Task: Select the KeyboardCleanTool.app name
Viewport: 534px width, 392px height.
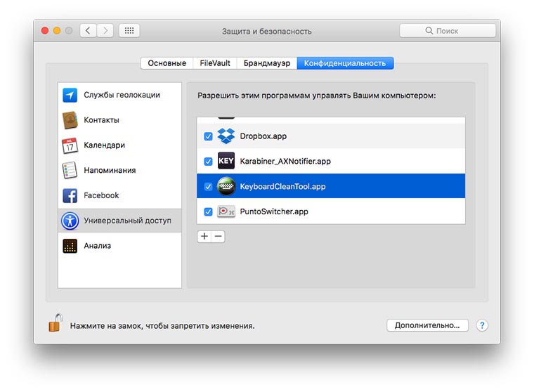Action: 282,186
